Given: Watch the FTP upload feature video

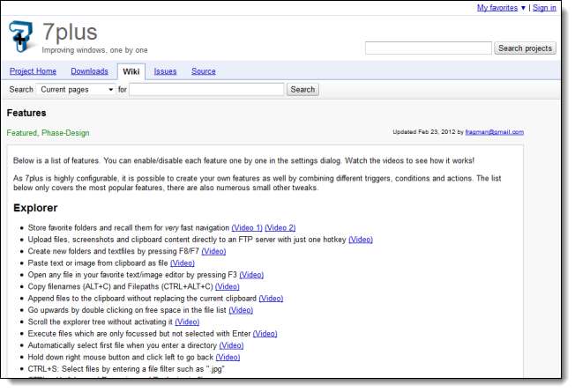Looking at the screenshot, I should pyautogui.click(x=361, y=239).
